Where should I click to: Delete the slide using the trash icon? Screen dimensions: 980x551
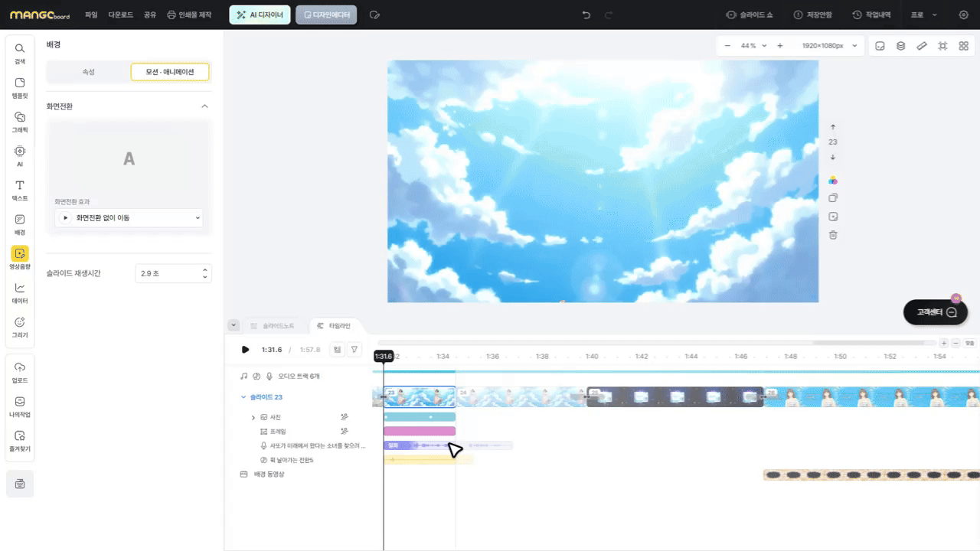pyautogui.click(x=833, y=235)
